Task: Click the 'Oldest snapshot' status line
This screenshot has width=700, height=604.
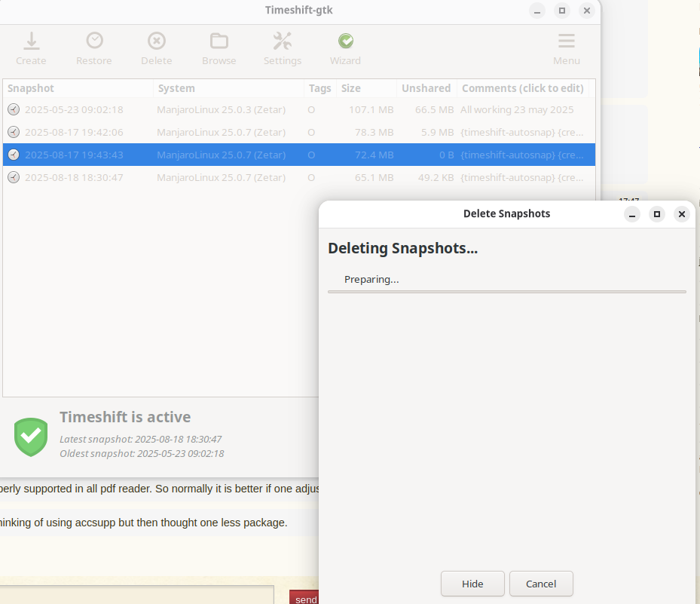Action: 142,453
